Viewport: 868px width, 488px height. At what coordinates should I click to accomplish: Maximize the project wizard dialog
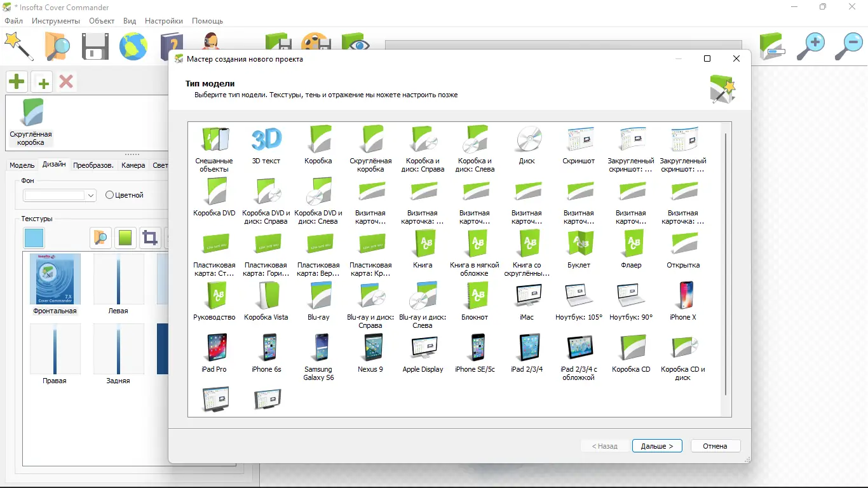707,59
